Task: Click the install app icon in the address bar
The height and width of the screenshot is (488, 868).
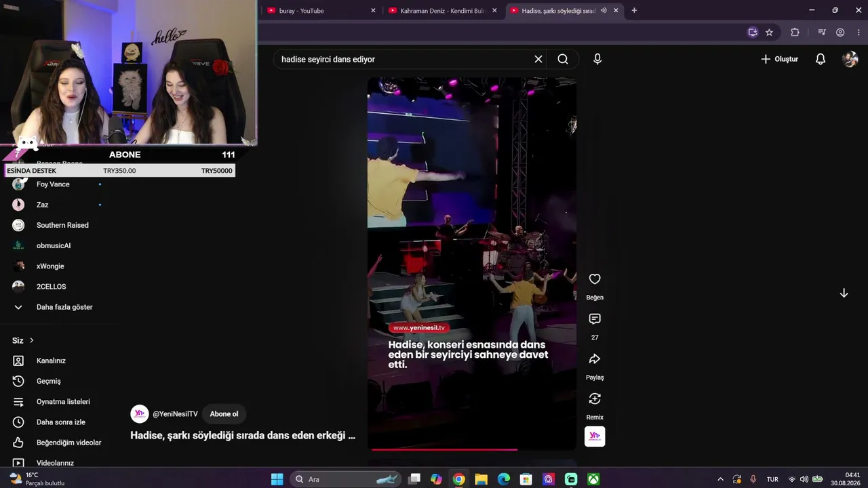Action: [x=752, y=32]
